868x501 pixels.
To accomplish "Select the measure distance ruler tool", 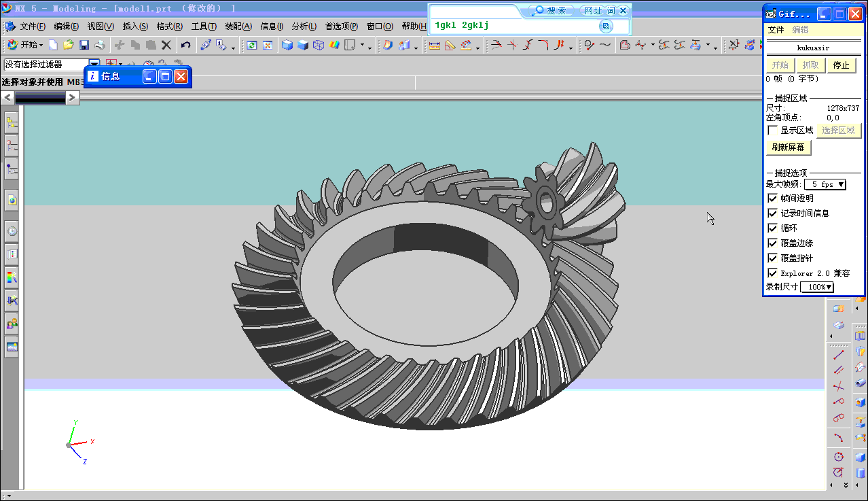I will click(x=435, y=45).
